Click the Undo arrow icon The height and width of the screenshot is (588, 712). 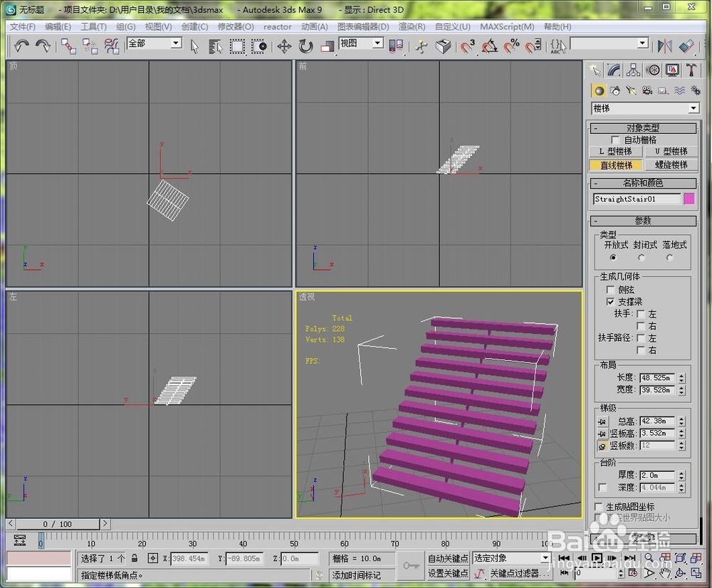point(21,46)
